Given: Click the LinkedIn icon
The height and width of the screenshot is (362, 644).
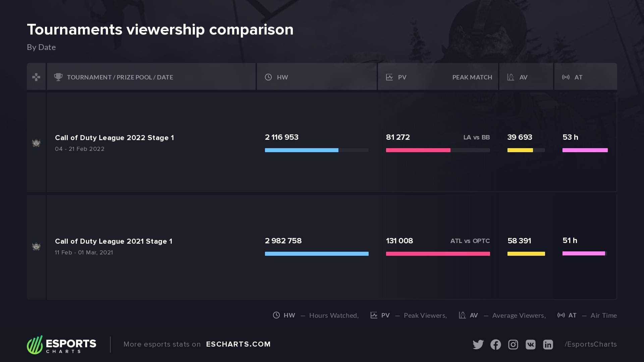Looking at the screenshot, I should click(x=548, y=345).
